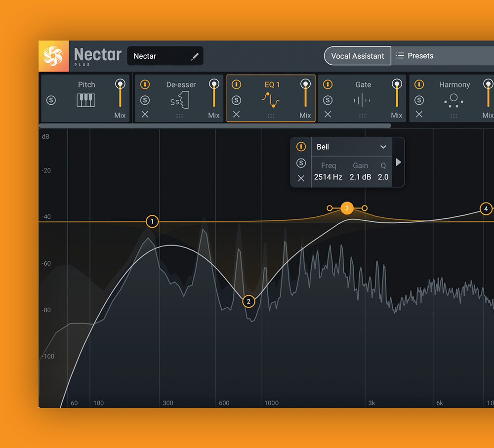Select the Gate module title
The width and height of the screenshot is (494, 448).
click(x=363, y=85)
